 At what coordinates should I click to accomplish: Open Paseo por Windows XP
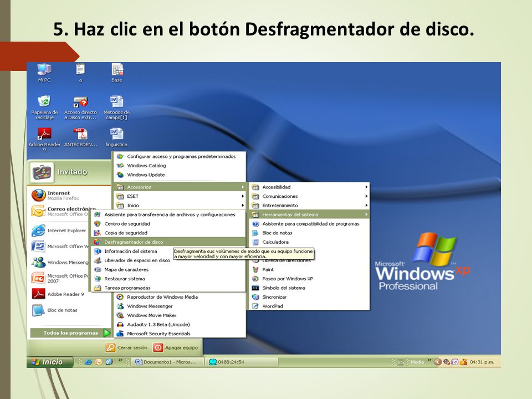pyautogui.click(x=309, y=279)
